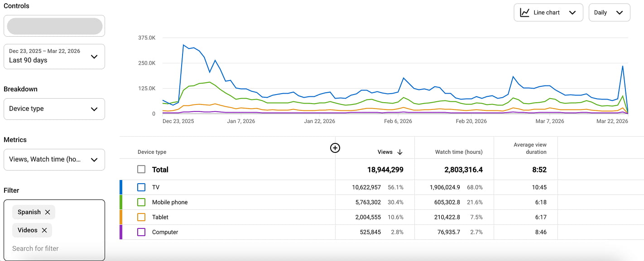
Task: Remove the Spanish filter chip
Action: tap(48, 212)
